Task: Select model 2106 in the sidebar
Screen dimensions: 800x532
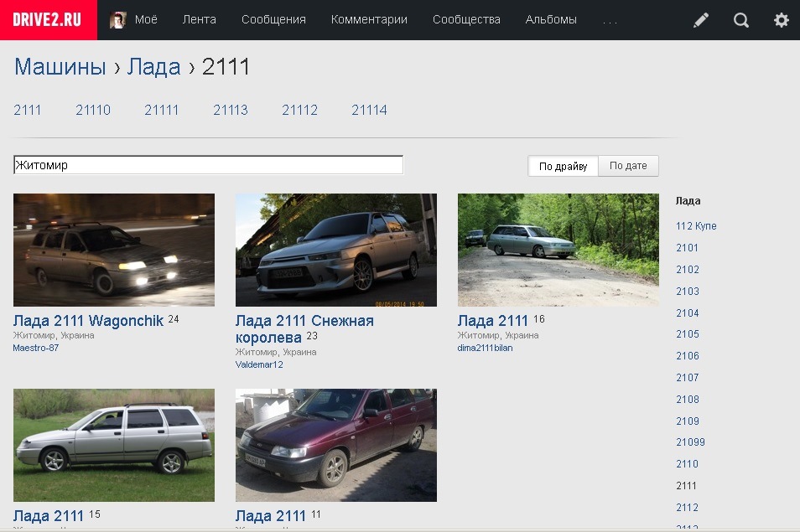Action: 688,356
